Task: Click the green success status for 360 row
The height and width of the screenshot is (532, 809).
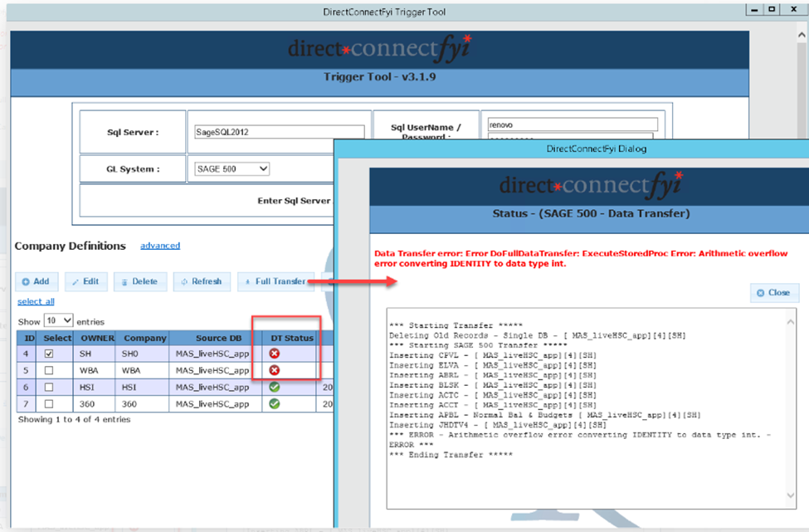Action: coord(275,404)
